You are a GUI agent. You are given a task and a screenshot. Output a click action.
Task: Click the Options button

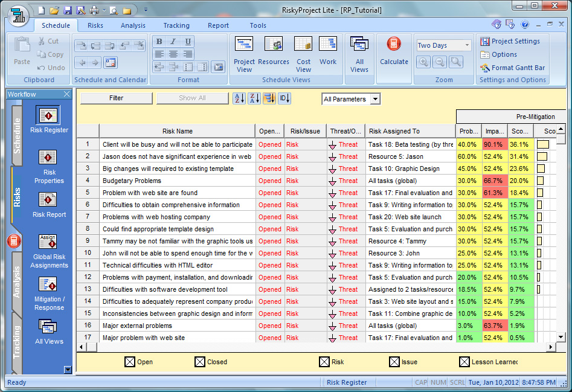tap(499, 54)
